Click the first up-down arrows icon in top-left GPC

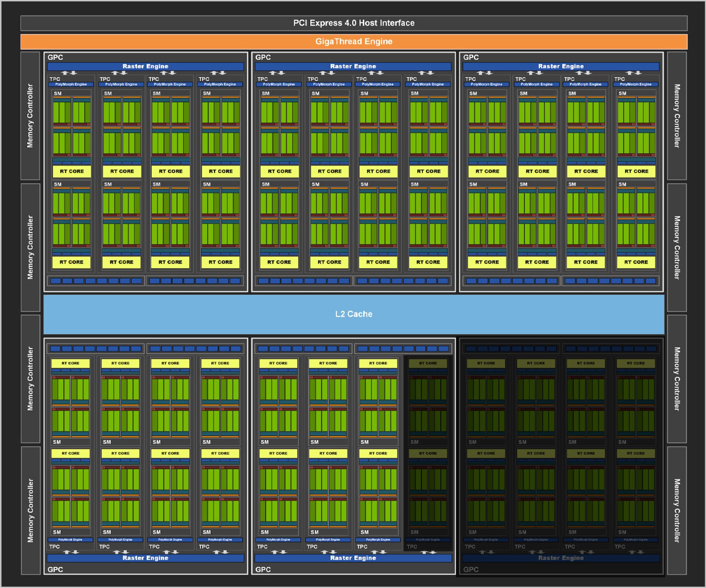pyautogui.click(x=69, y=73)
